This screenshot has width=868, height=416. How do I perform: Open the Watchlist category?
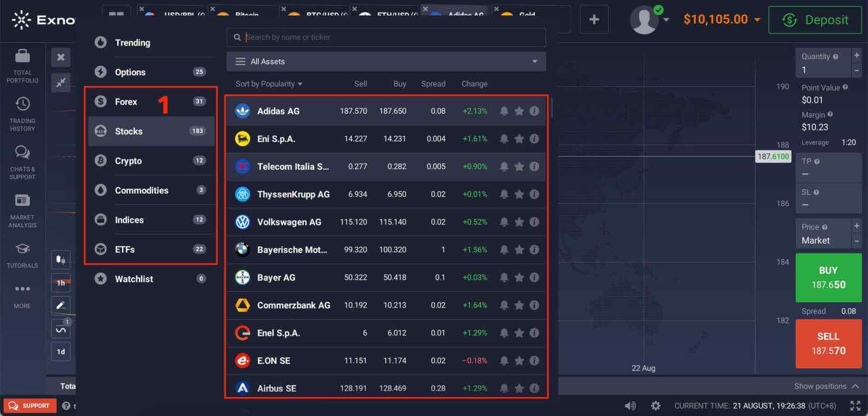[x=151, y=279]
